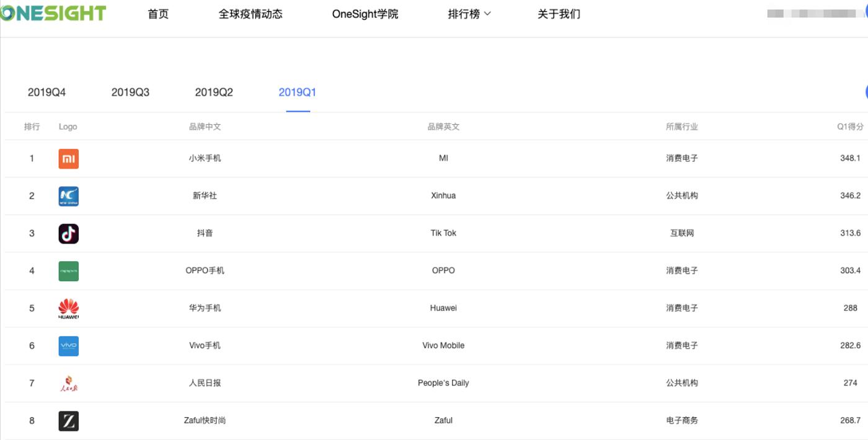The image size is (868, 440).
Task: Select the active 2019Q1 tab
Action: [298, 91]
